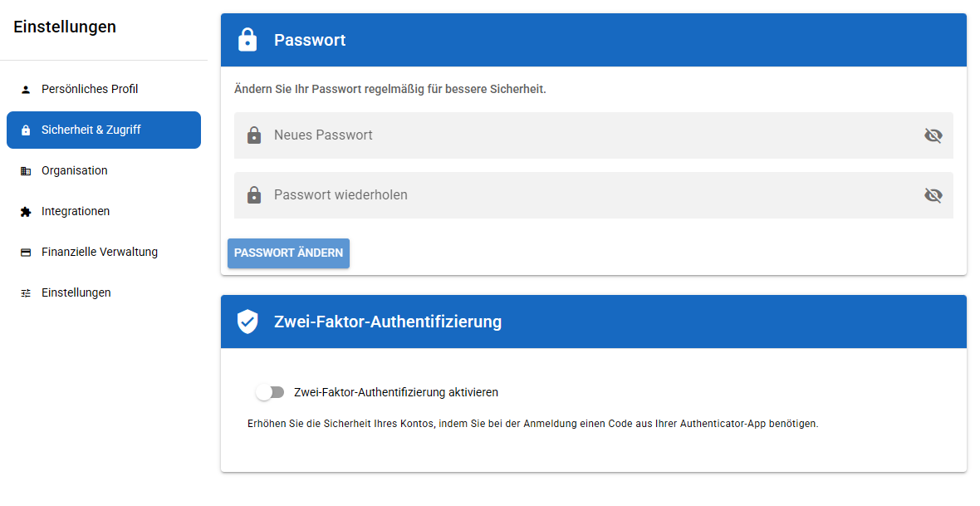Click the lock icon in Passwort wiederholen field

(254, 195)
